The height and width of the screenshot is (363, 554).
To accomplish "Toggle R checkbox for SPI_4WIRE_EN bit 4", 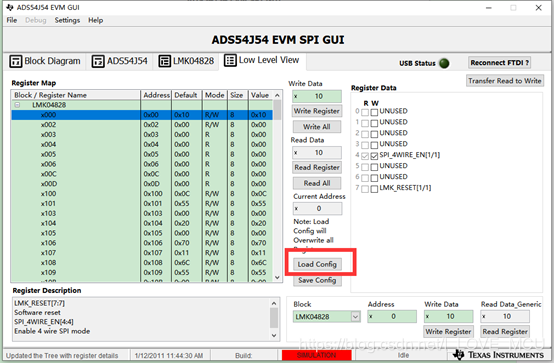I will pyautogui.click(x=365, y=156).
